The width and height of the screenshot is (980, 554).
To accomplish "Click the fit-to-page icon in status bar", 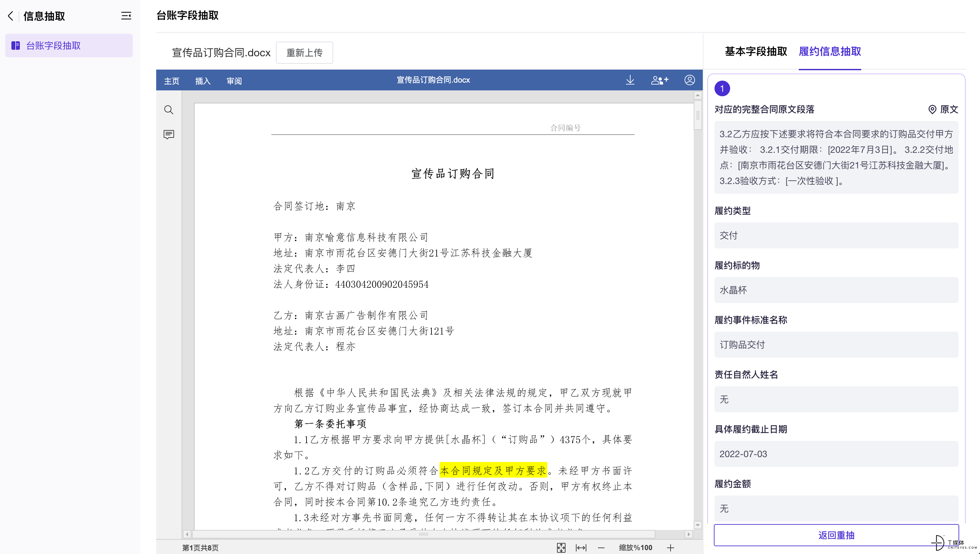I will (x=561, y=547).
